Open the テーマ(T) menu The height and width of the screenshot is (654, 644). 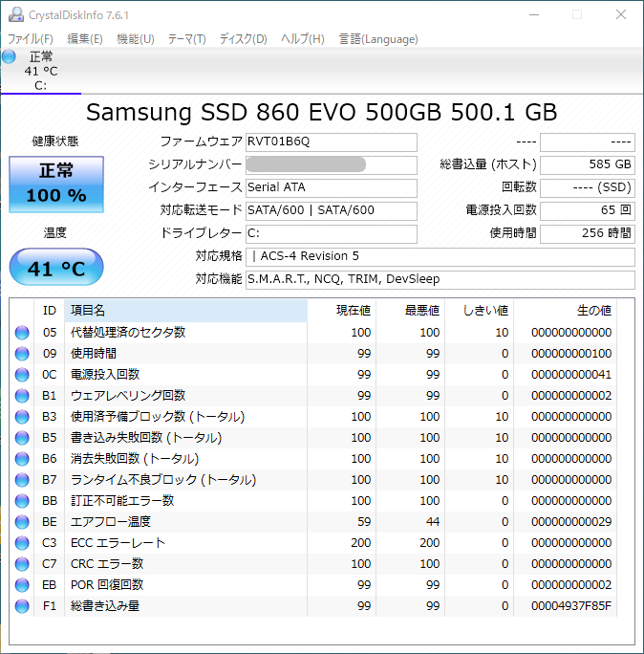(x=186, y=39)
